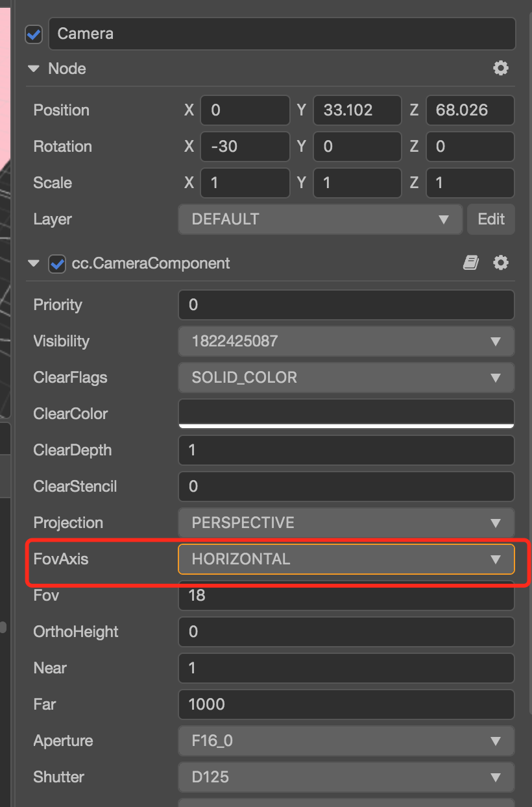The image size is (532, 807).
Task: Disable the cc.CameraComponent checkbox
Action: (57, 263)
